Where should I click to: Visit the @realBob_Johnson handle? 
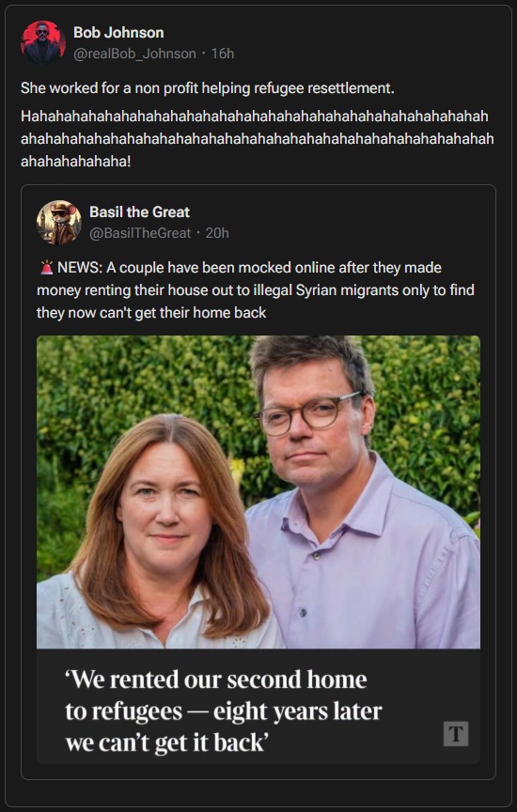(x=134, y=54)
